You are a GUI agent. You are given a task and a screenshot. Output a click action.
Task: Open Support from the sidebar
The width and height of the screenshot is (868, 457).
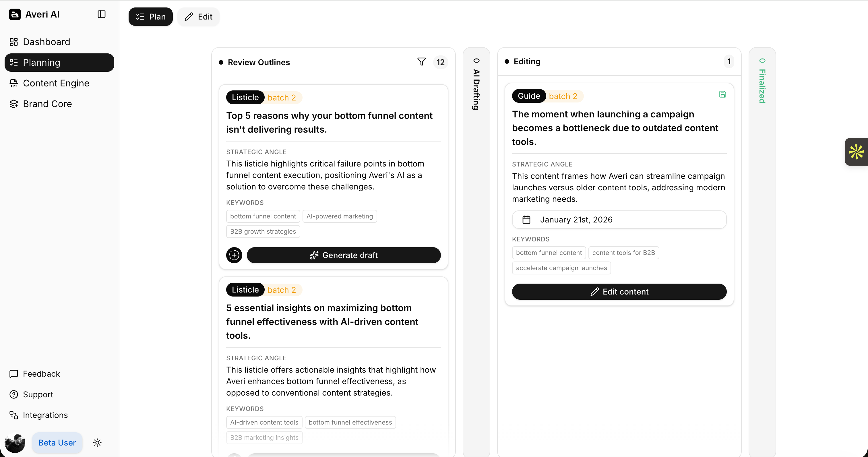tap(38, 394)
